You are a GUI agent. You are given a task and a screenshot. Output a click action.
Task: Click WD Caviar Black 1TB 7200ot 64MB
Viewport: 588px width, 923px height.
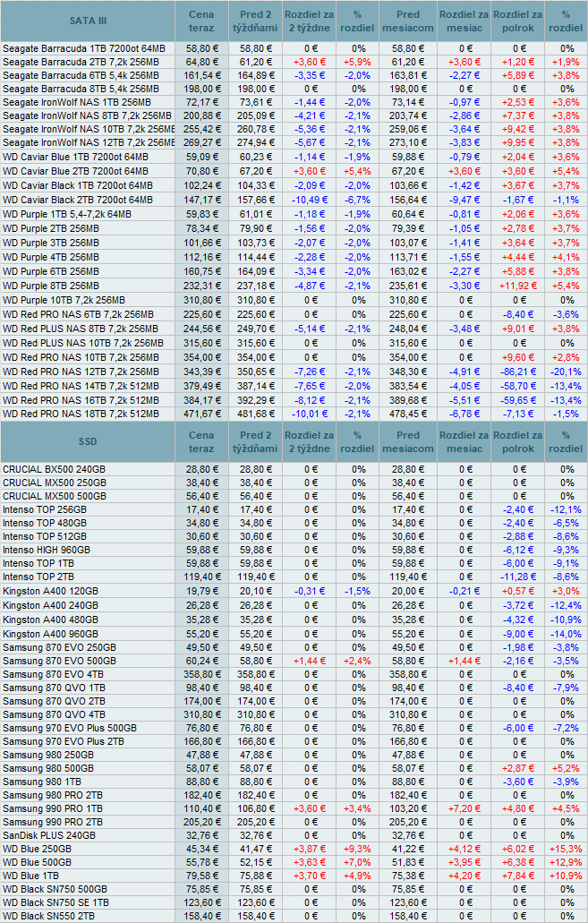tap(78, 185)
